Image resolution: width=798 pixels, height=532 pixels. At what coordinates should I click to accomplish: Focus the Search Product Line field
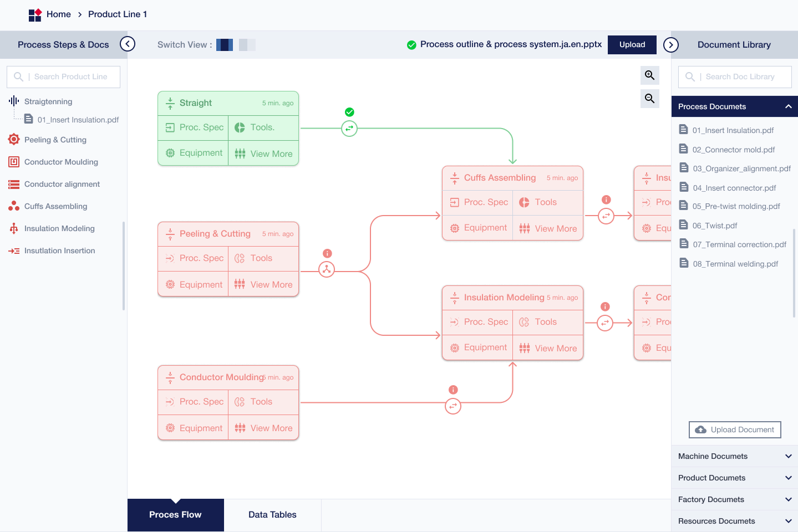coord(63,77)
